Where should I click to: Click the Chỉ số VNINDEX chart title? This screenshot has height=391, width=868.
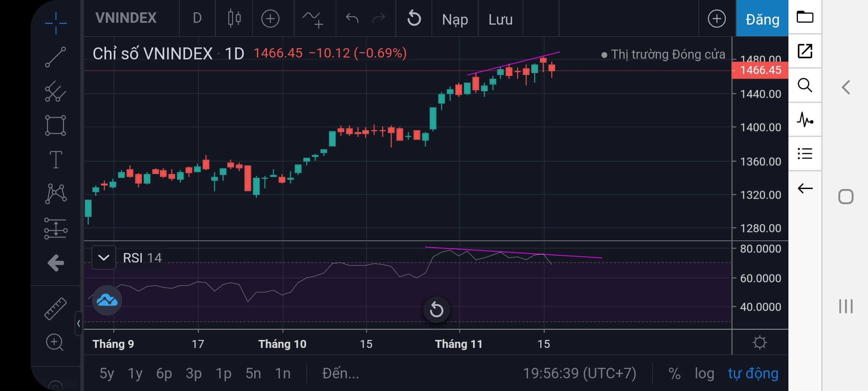coord(153,54)
